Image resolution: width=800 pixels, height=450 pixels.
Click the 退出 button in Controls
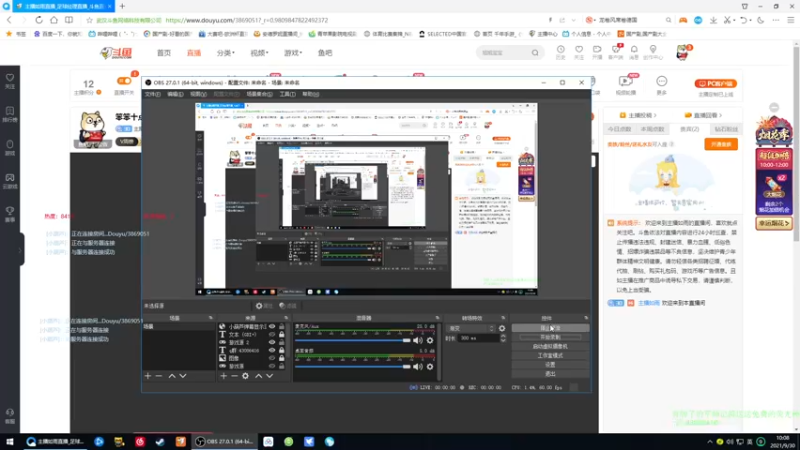click(x=550, y=374)
